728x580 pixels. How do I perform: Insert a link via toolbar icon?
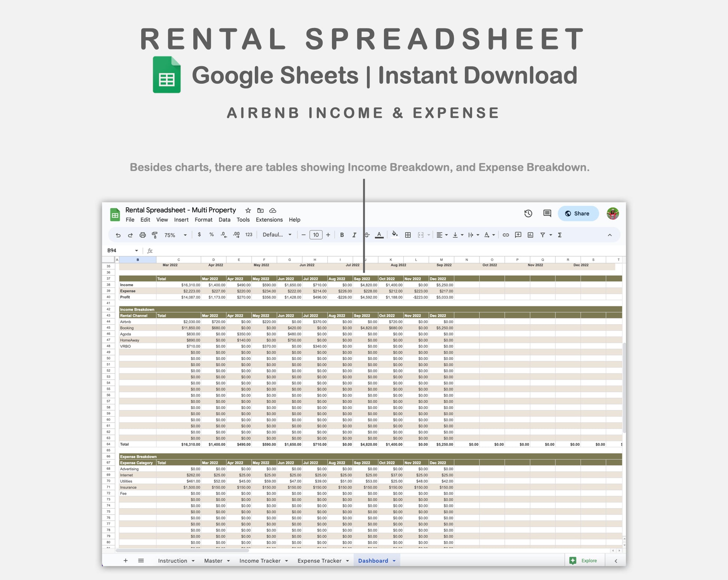(x=506, y=235)
